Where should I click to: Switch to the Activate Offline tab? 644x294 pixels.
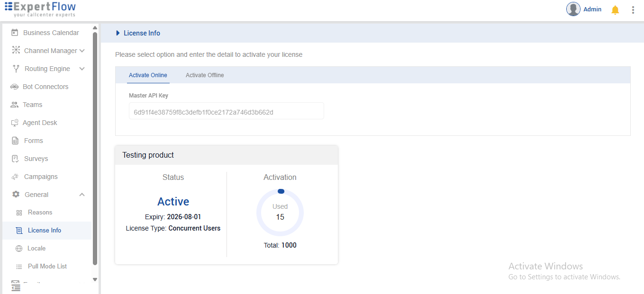(205, 75)
